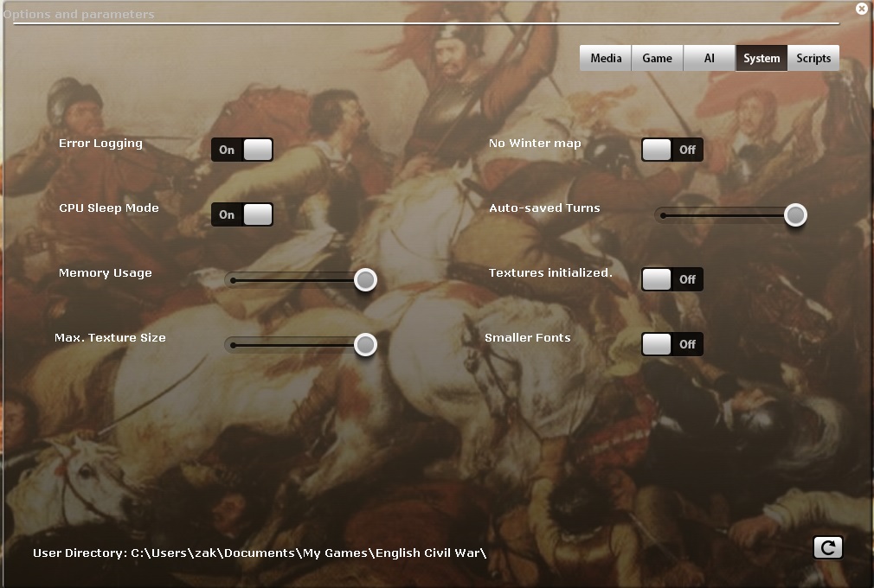Click the Auto-saved Turns slider handle
874x588 pixels.
795,215
